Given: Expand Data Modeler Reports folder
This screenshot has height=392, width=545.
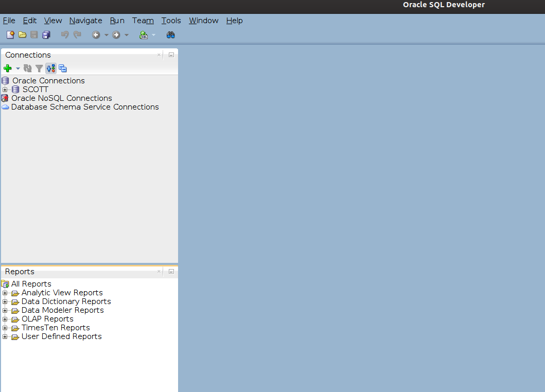Looking at the screenshot, I should [x=5, y=310].
